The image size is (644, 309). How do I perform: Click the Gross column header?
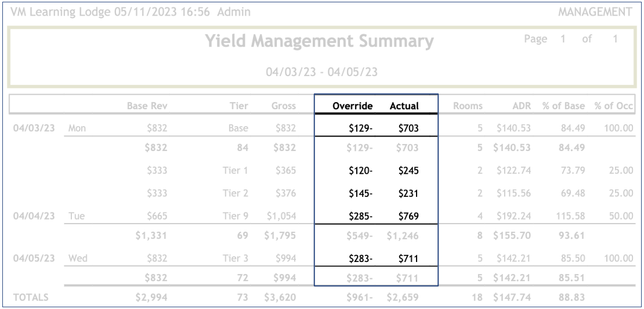[284, 106]
